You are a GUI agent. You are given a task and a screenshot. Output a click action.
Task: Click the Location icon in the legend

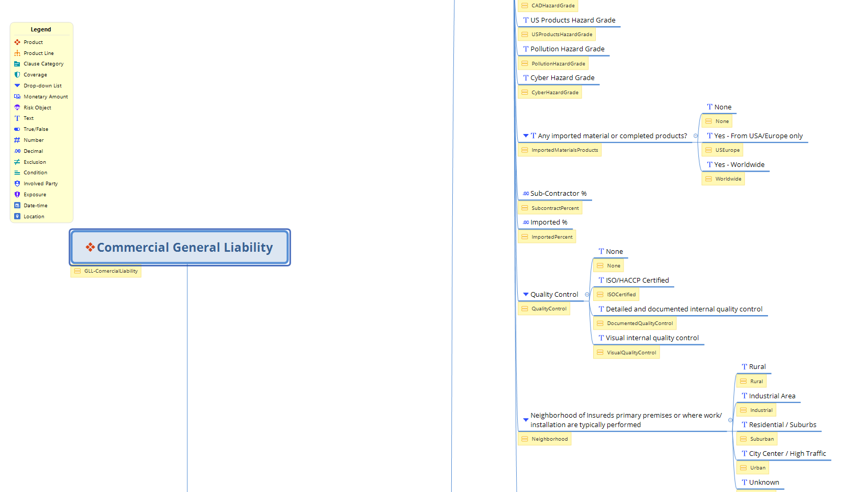point(17,216)
